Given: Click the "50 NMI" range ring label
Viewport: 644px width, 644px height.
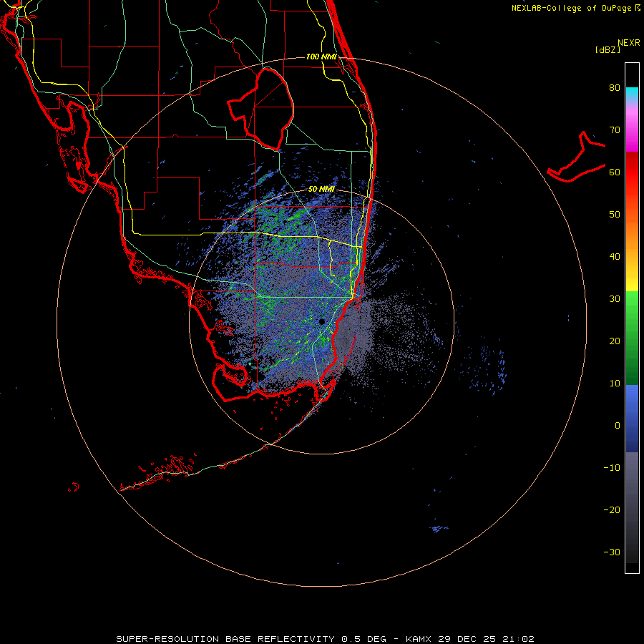Looking at the screenshot, I should point(321,190).
